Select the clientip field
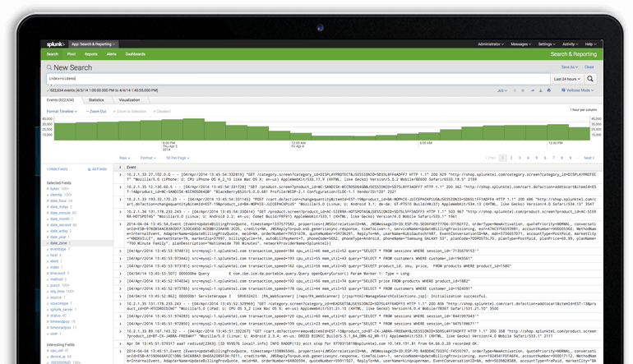The image size is (633, 364). pos(56,195)
